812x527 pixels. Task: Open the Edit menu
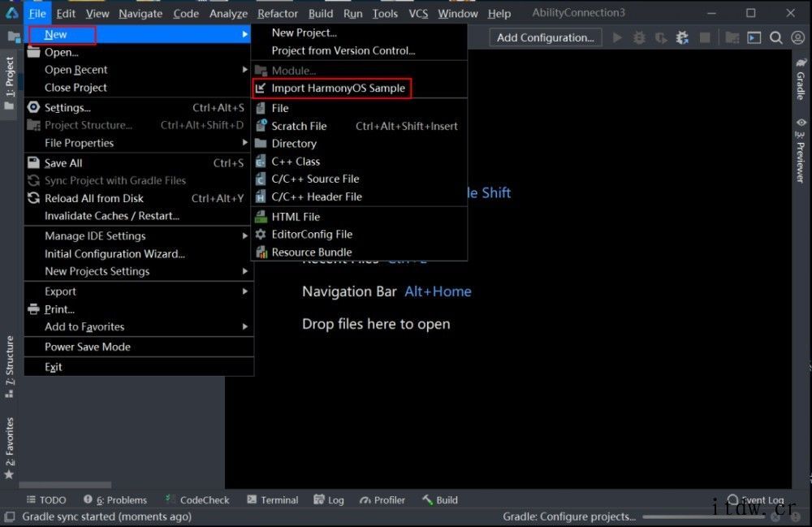pos(66,14)
